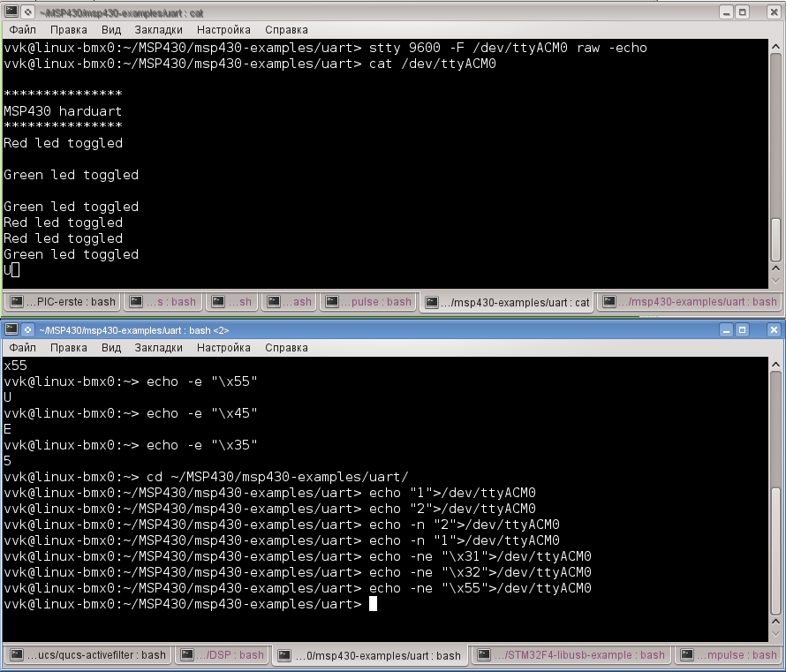The height and width of the screenshot is (672, 786).
Task: Switch to STM32F4-libusb-example : bash tab
Action: tap(571, 655)
